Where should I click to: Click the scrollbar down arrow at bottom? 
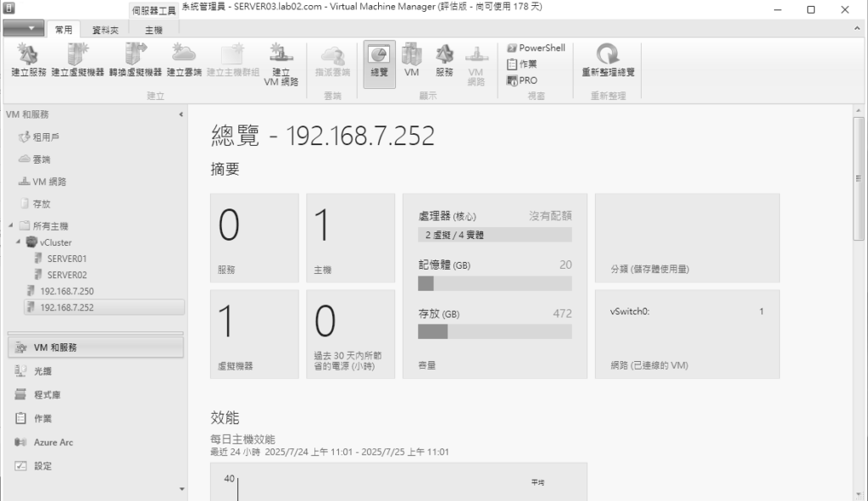click(x=859, y=495)
